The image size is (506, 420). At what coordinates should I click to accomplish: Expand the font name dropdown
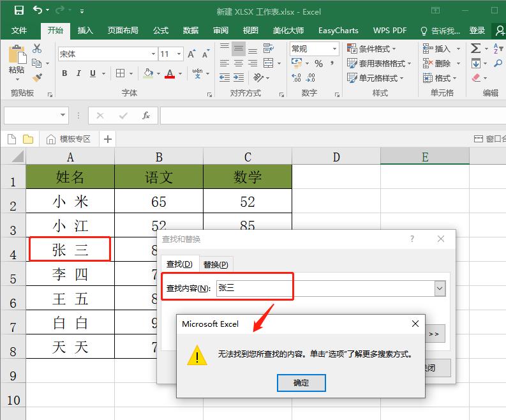154,54
